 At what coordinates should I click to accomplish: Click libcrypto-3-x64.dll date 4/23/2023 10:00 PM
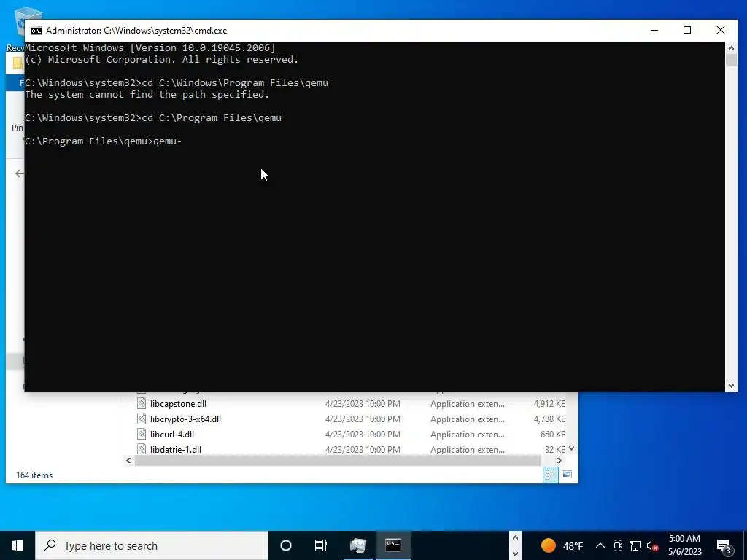363,419
